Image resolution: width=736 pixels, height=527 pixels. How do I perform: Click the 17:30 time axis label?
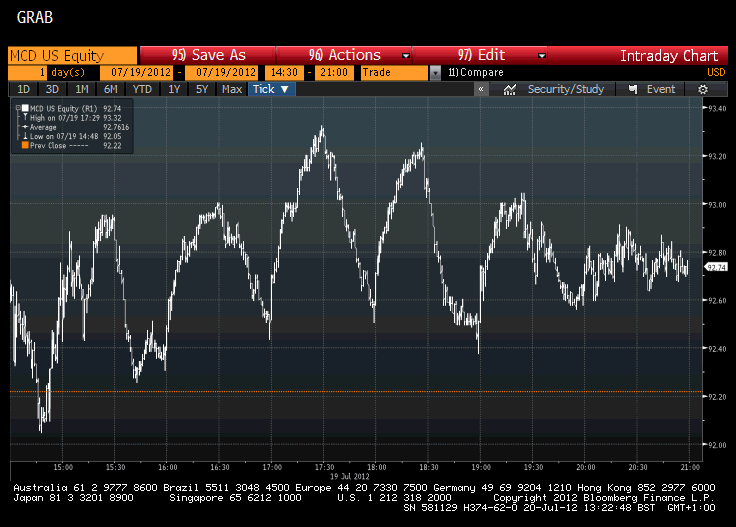[x=324, y=467]
